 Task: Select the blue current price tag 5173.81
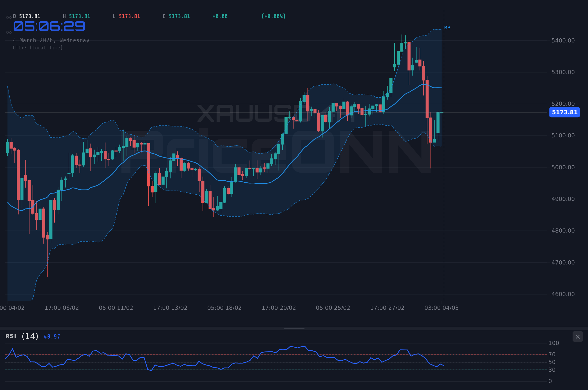pos(564,112)
